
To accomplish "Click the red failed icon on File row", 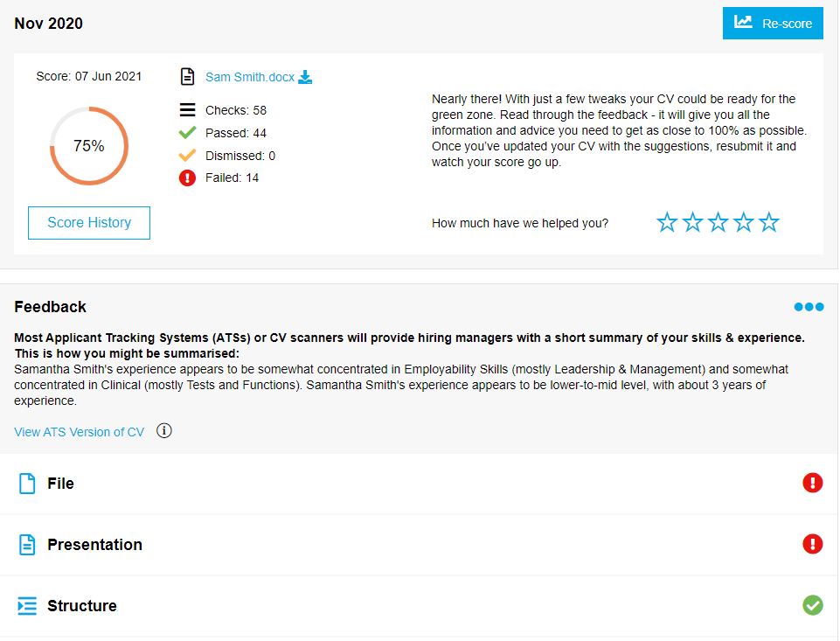I will click(812, 483).
